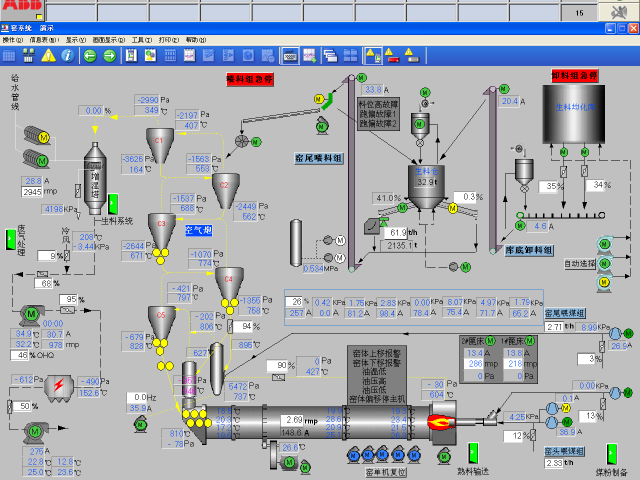Select the C2 cyclone preheater
Image resolution: width=640 pixels, height=480 pixels.
(225, 191)
